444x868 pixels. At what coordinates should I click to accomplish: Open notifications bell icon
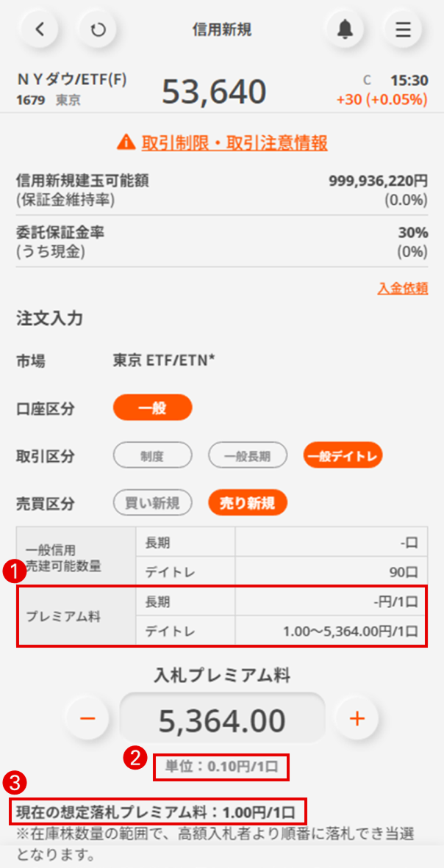(345, 29)
